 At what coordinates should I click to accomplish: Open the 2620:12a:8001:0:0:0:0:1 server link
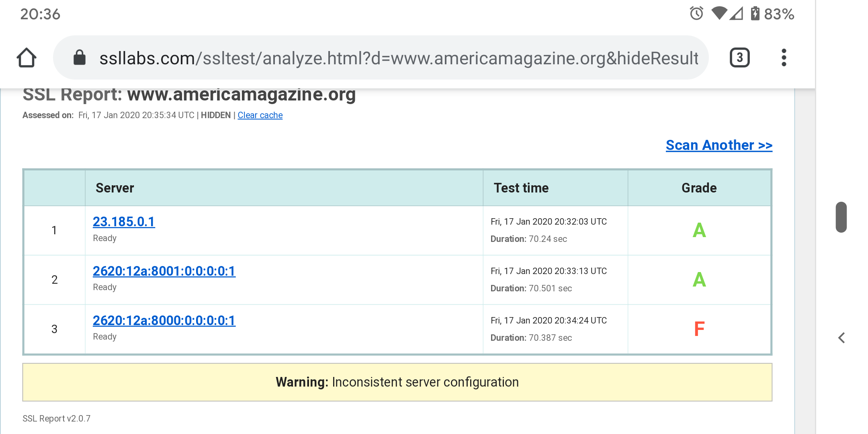(x=164, y=271)
